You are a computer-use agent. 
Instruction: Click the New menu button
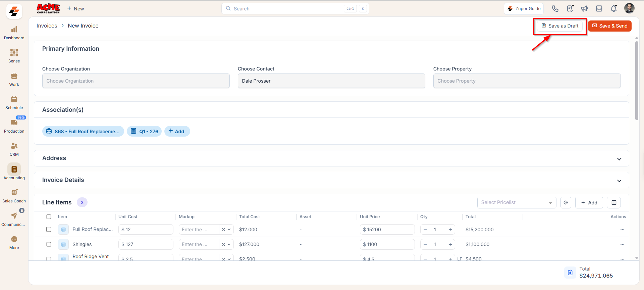click(75, 9)
